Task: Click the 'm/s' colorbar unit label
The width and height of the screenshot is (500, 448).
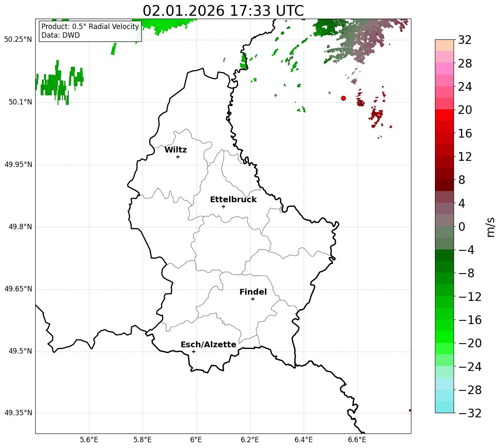Action: [491, 227]
